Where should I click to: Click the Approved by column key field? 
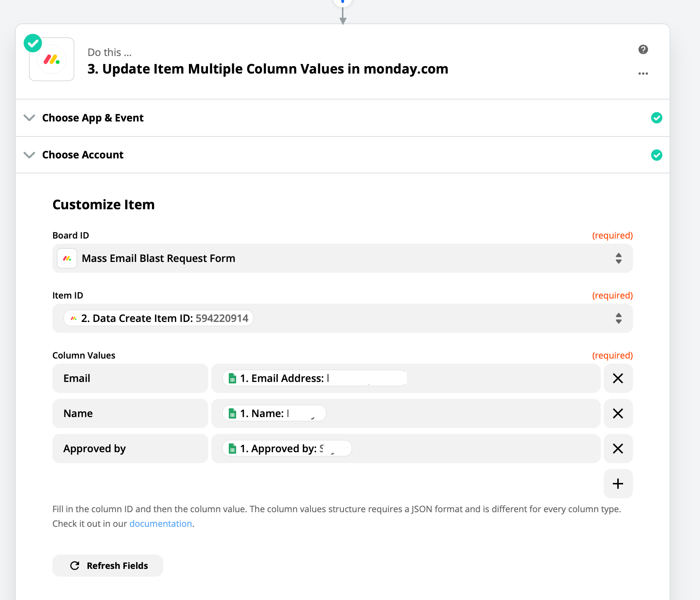tap(130, 449)
